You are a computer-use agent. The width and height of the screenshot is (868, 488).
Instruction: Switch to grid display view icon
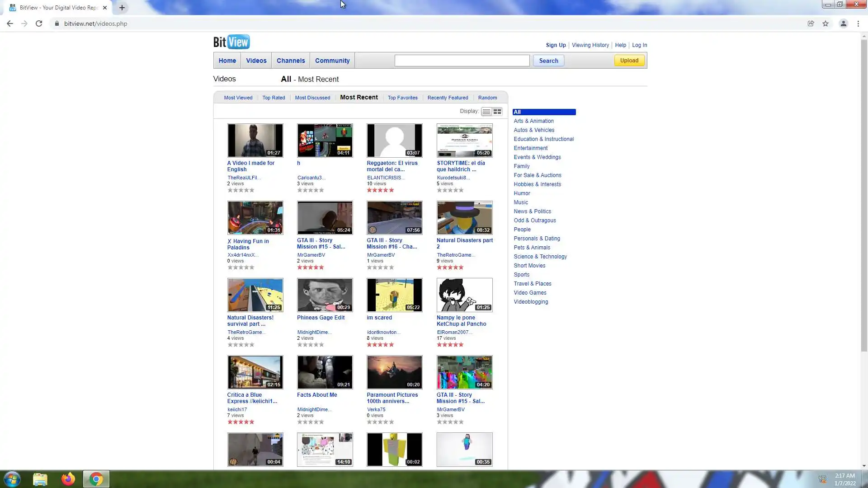(497, 112)
